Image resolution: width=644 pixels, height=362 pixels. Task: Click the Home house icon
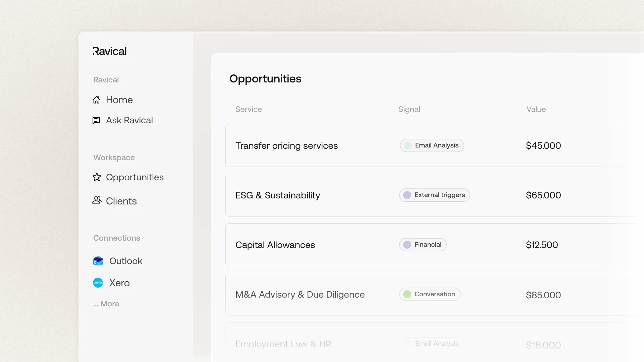click(x=97, y=100)
